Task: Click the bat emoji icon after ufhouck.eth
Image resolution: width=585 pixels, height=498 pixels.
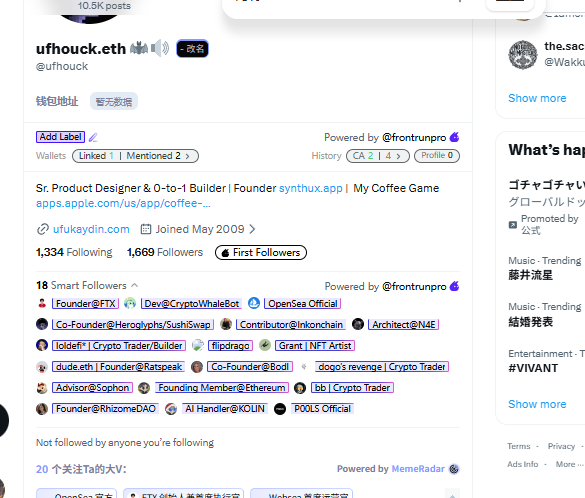Action: point(139,48)
